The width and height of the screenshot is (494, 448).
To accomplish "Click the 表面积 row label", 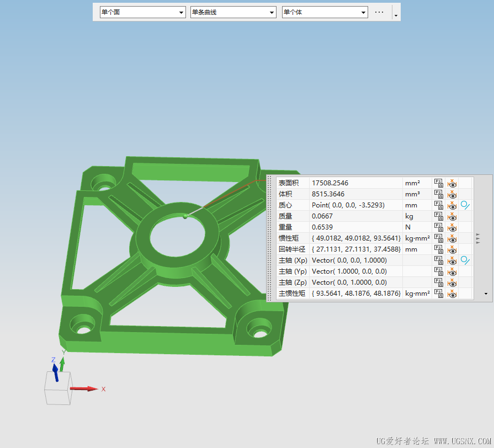I will pyautogui.click(x=288, y=183).
